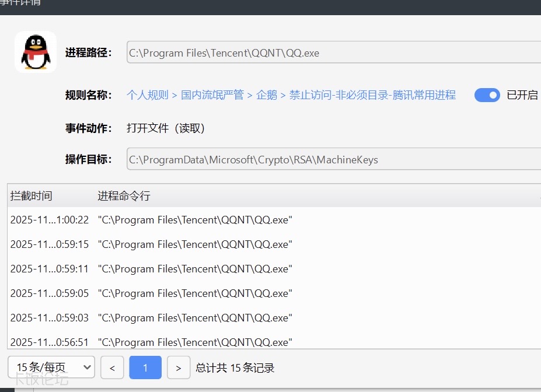Viewport: 541px width, 392px height.
Task: Open the 禁止访问-非必须目录-腾讯常用进程 rule link
Action: pos(372,95)
